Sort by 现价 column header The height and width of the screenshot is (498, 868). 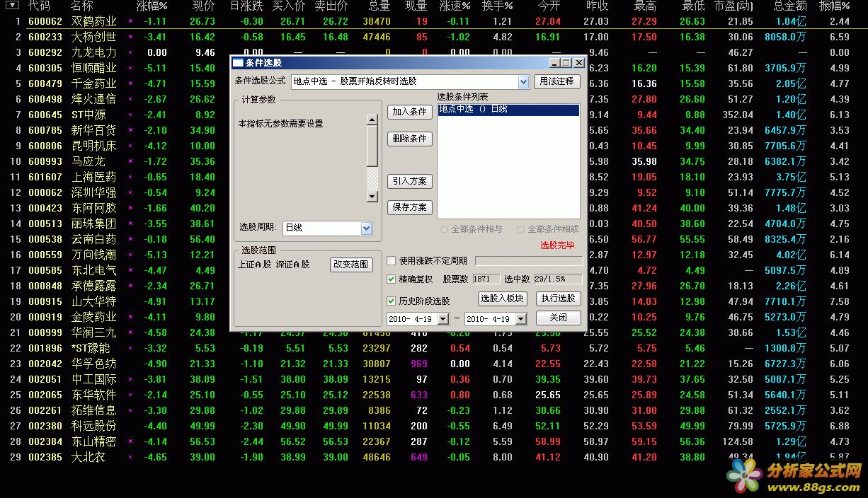(x=204, y=6)
